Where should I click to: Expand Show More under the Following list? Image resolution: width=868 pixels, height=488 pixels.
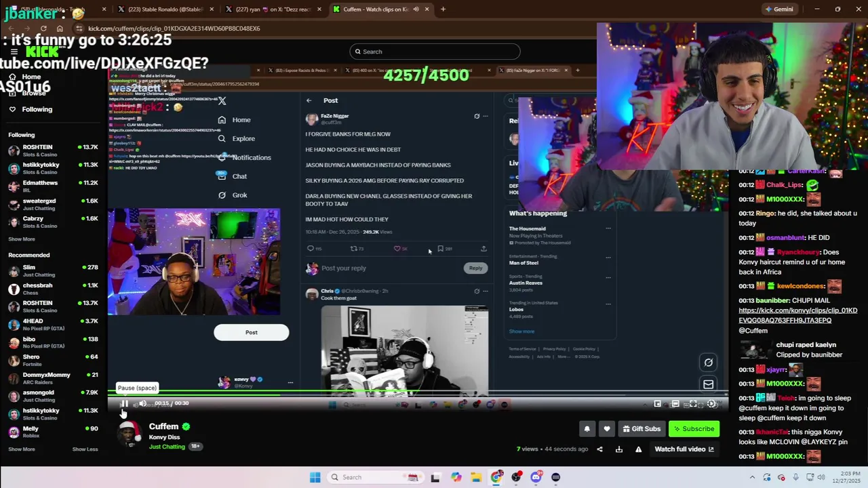click(x=22, y=239)
